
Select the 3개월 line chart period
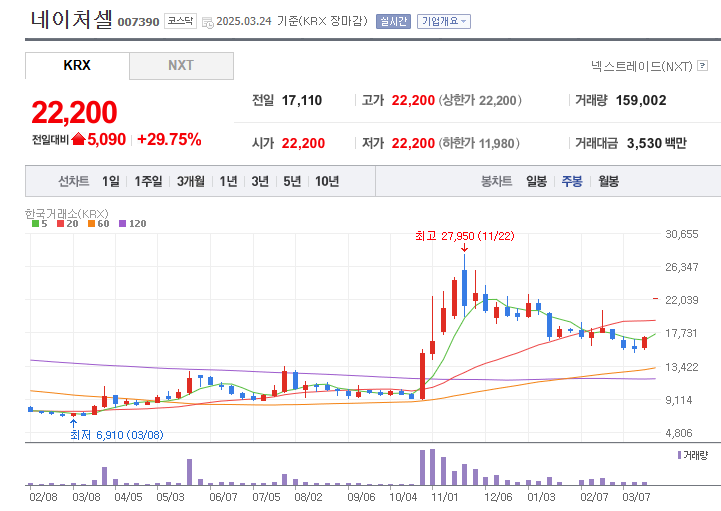pos(191,181)
